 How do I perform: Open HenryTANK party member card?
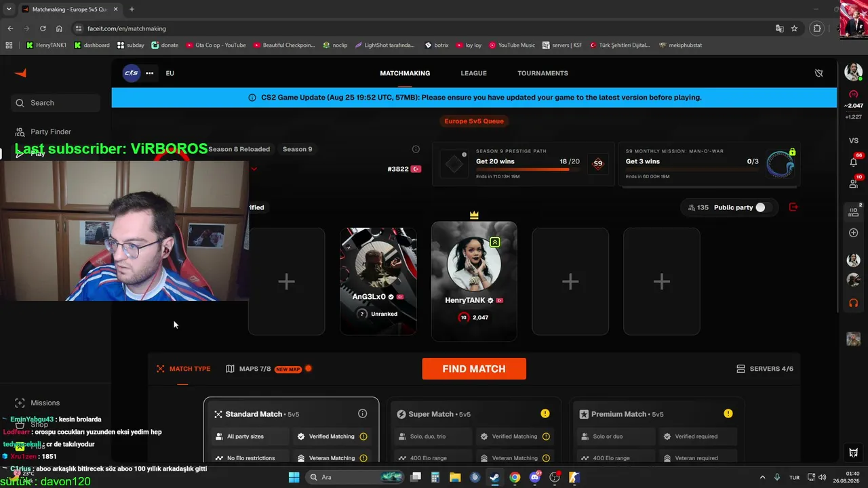click(x=474, y=281)
